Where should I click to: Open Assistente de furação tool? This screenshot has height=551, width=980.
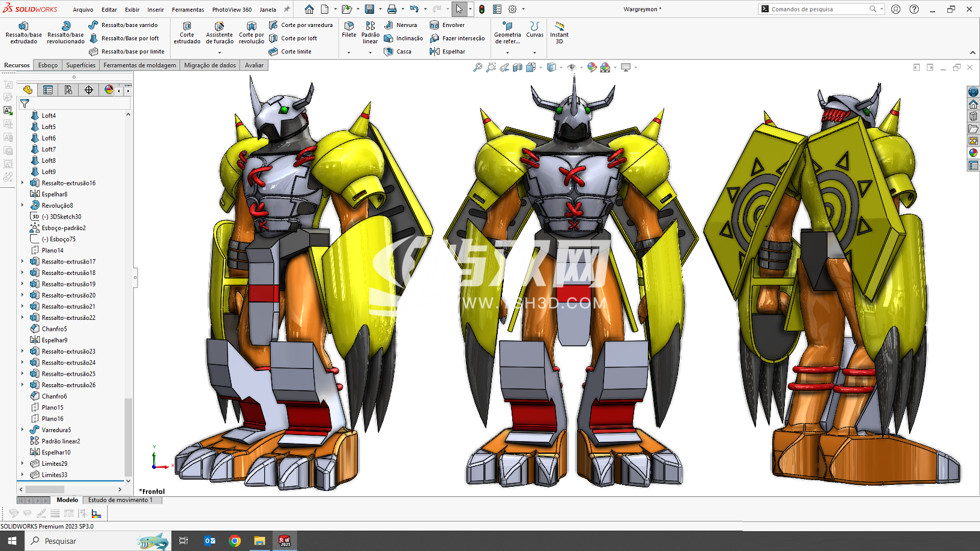[x=219, y=33]
